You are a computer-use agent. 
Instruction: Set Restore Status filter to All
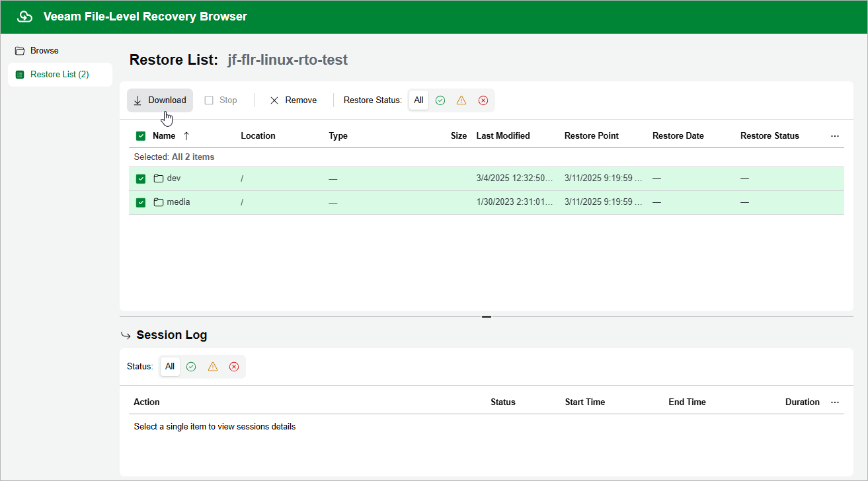[x=418, y=100]
